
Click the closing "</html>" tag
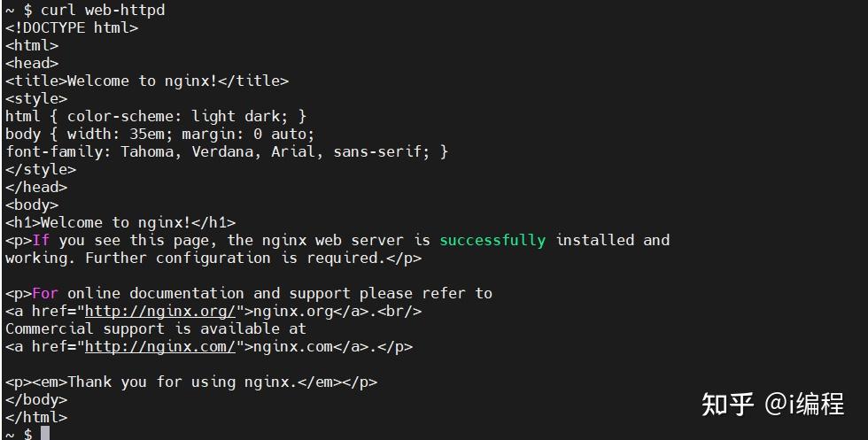click(x=36, y=417)
